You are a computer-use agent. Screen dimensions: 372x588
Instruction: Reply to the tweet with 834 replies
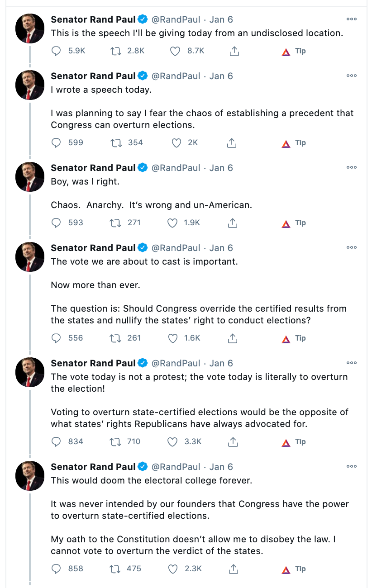[x=57, y=442]
